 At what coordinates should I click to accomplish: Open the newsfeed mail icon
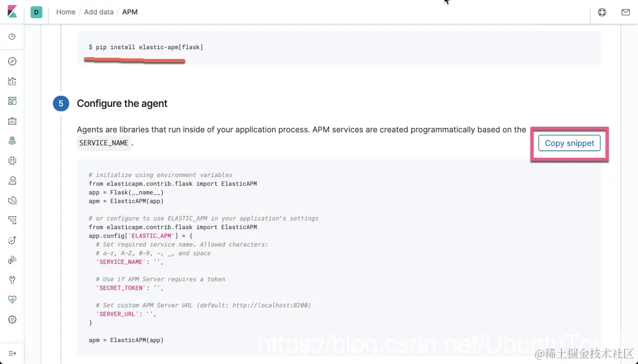click(626, 12)
